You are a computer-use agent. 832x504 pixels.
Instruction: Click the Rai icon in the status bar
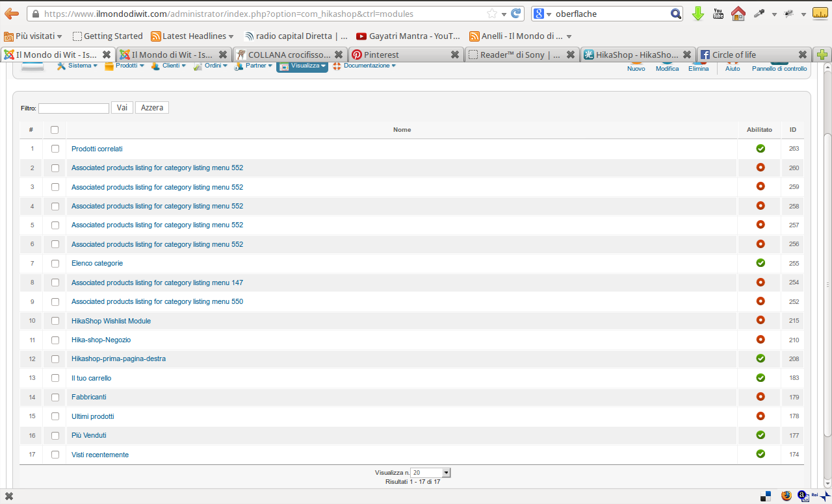[x=814, y=495]
